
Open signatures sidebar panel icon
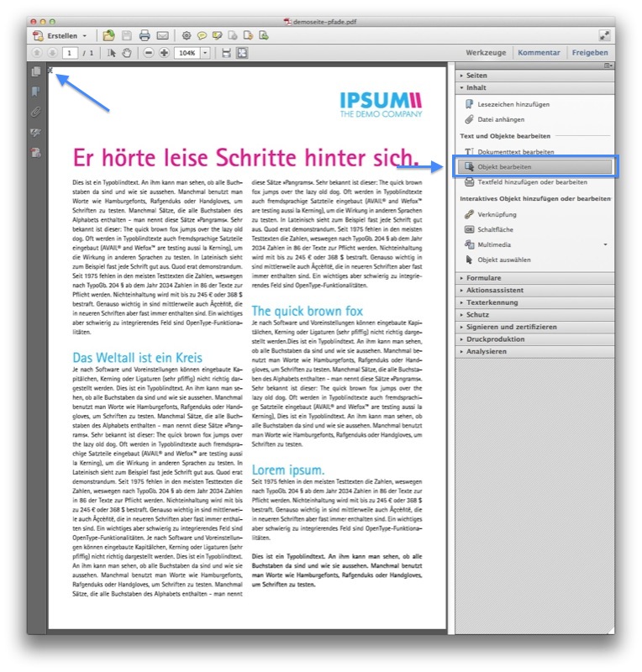[36, 133]
